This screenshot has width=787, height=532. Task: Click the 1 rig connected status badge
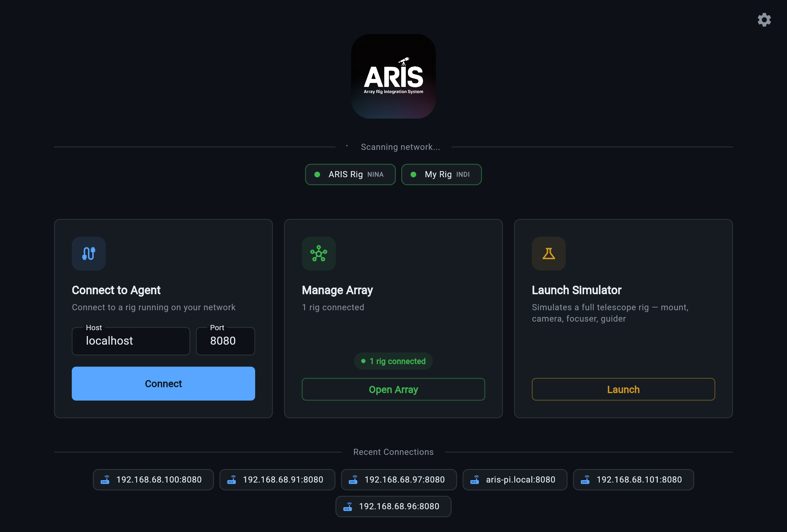(393, 361)
